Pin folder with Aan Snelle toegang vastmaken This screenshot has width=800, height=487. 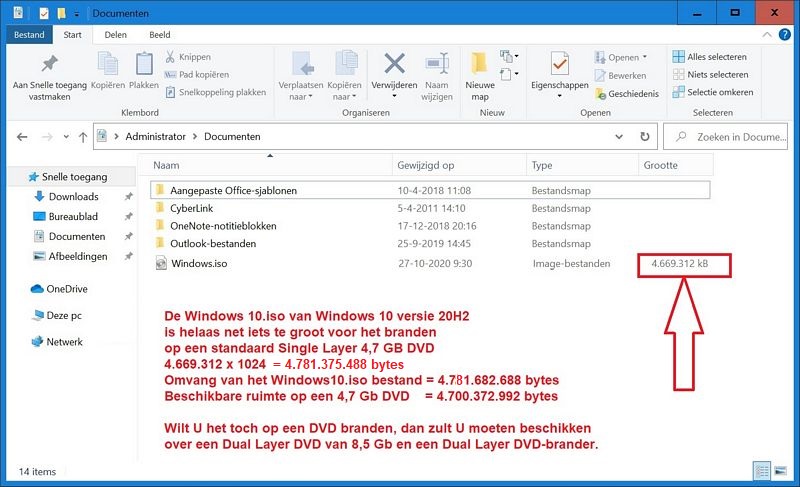click(x=49, y=76)
